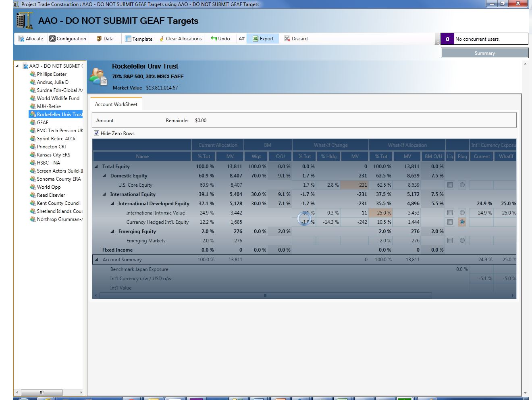
Task: Collapse International Developed Equity group
Action: (112, 204)
